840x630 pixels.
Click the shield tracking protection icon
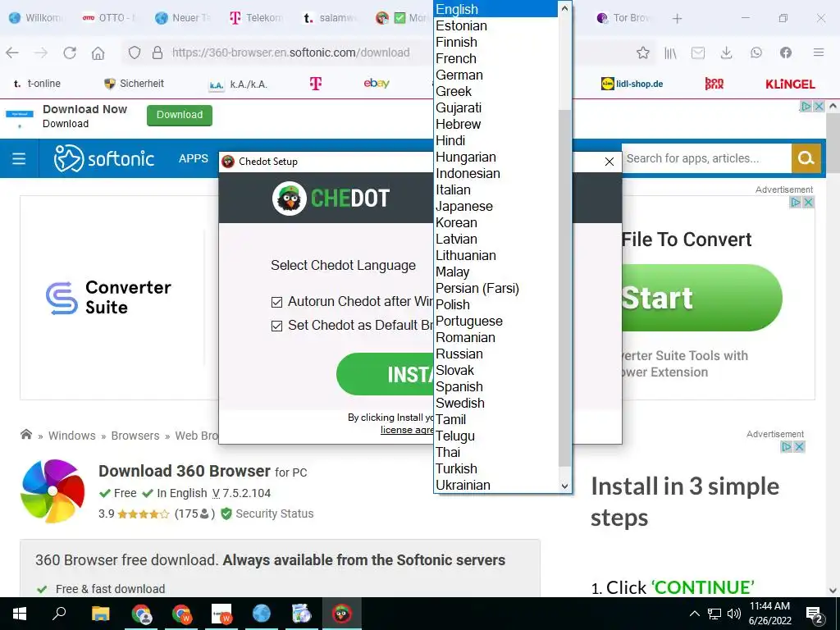click(135, 52)
